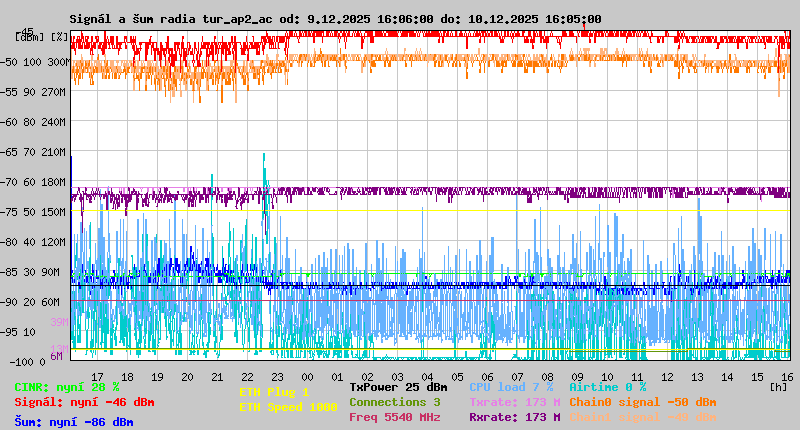Click the CINR legend entry
Viewport: 800px width, 430px height.
67,387
